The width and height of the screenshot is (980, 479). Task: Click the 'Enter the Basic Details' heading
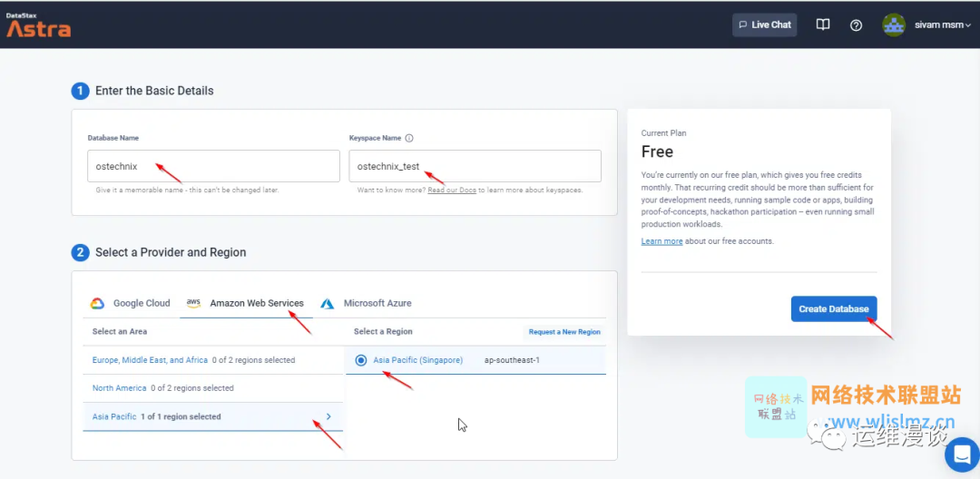click(x=154, y=92)
